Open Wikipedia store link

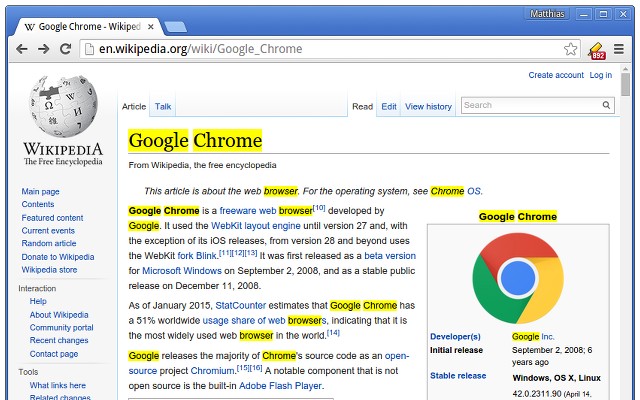pyautogui.click(x=49, y=270)
